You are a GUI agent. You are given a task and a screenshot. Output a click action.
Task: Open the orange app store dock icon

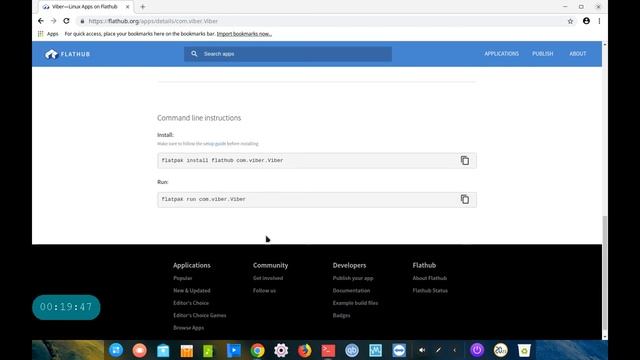pos(187,350)
